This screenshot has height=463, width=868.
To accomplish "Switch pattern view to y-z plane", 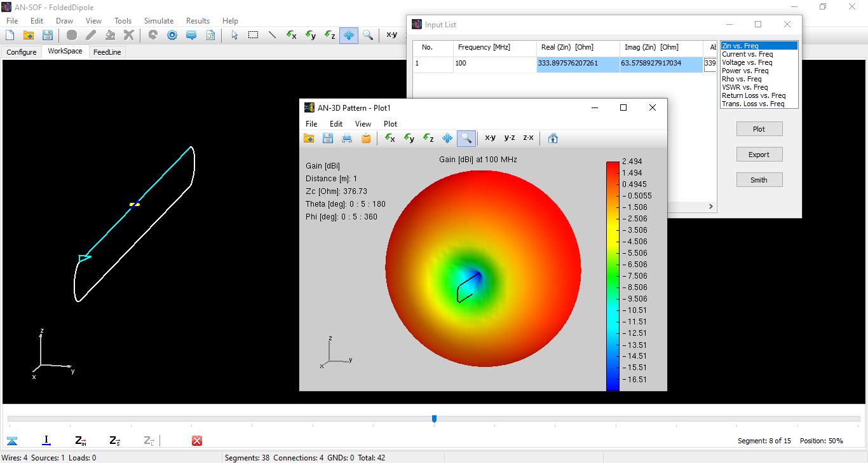I will (x=510, y=138).
